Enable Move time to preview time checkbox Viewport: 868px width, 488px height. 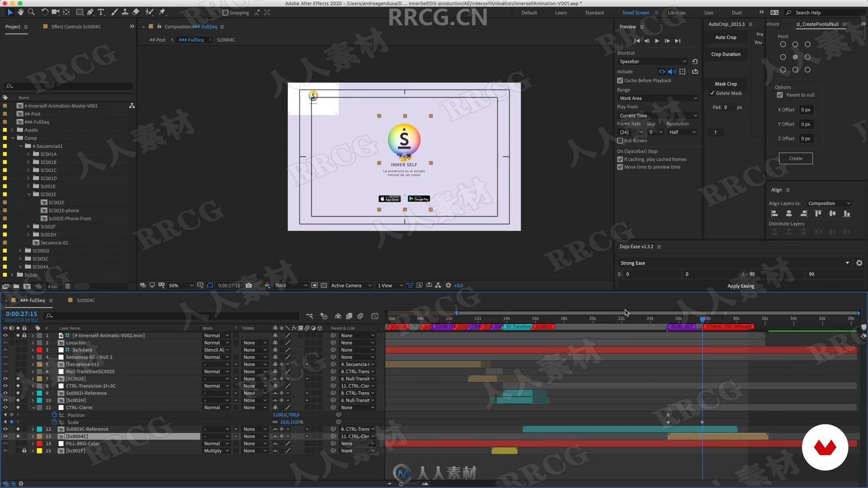(620, 167)
